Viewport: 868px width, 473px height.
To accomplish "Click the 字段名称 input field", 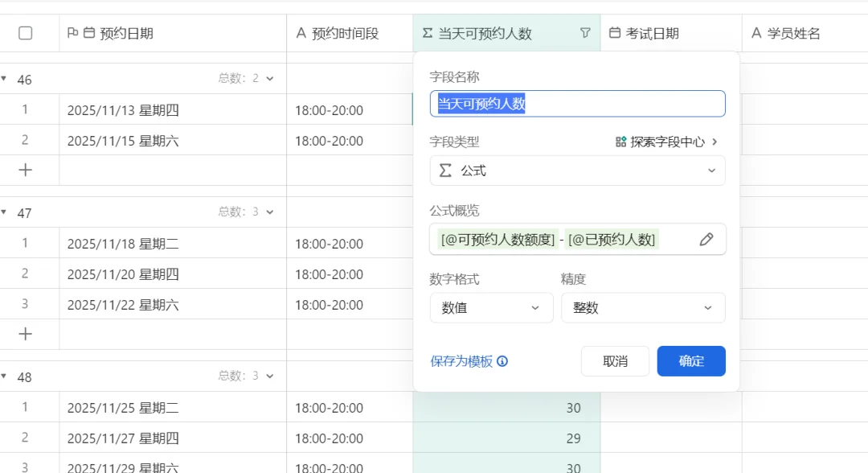I will (x=577, y=104).
